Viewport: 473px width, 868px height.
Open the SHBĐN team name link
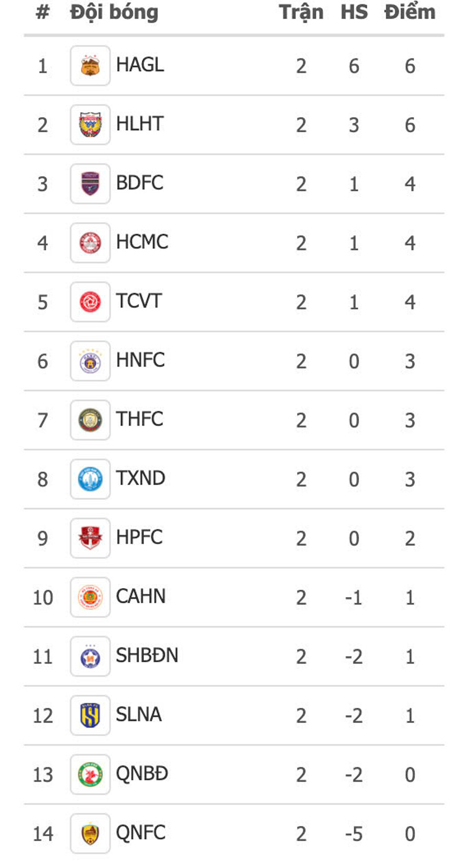point(147,656)
